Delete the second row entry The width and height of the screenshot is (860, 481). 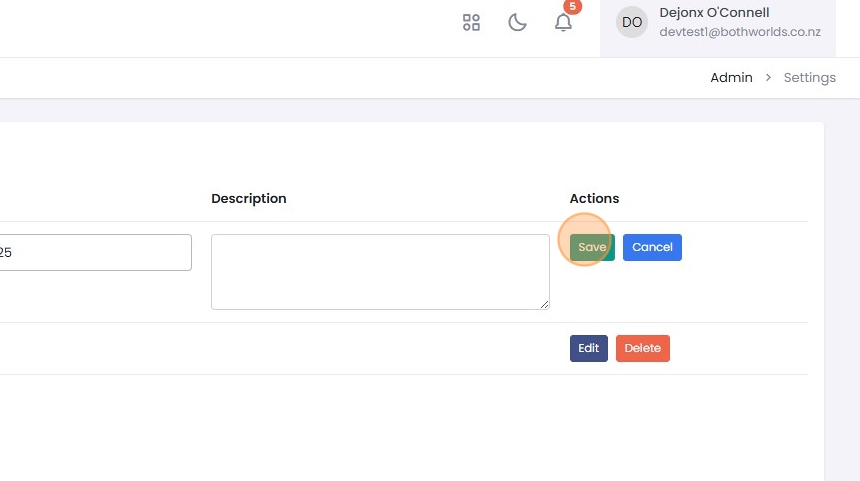pyautogui.click(x=642, y=348)
